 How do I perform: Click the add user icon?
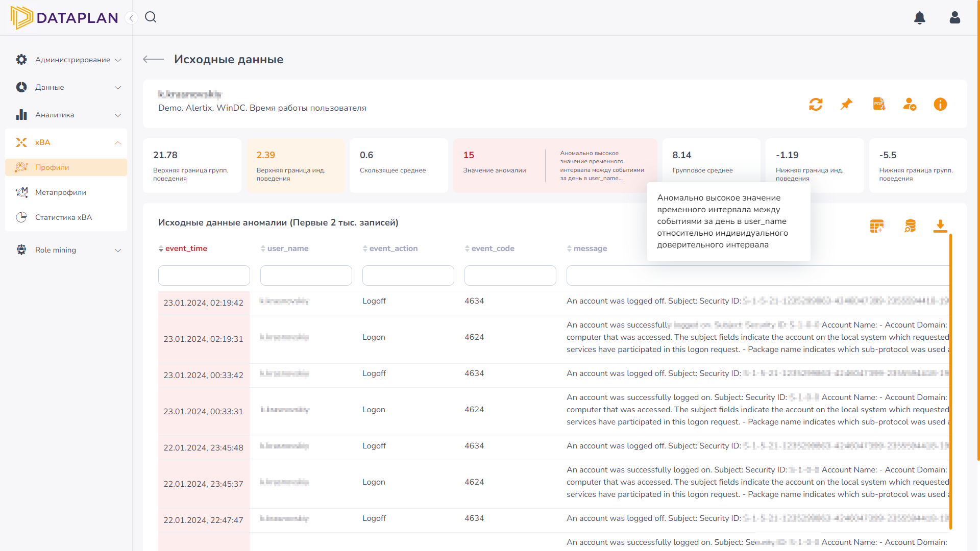point(910,105)
